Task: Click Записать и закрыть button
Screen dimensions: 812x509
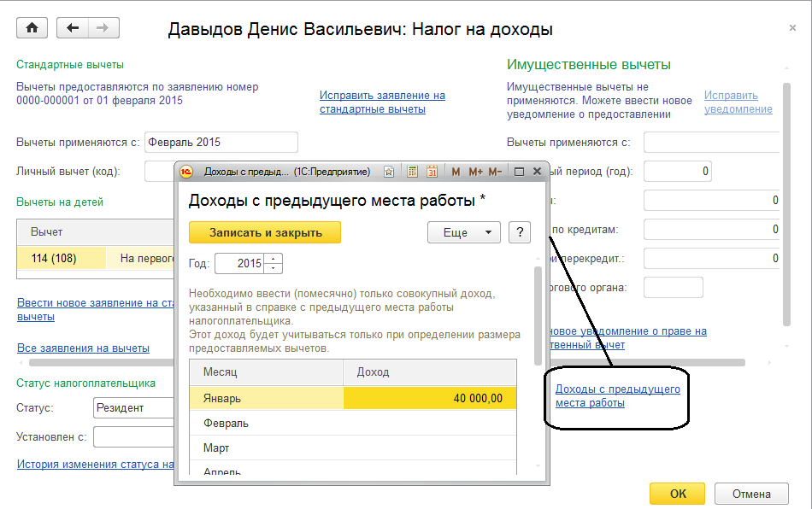Action: click(265, 232)
